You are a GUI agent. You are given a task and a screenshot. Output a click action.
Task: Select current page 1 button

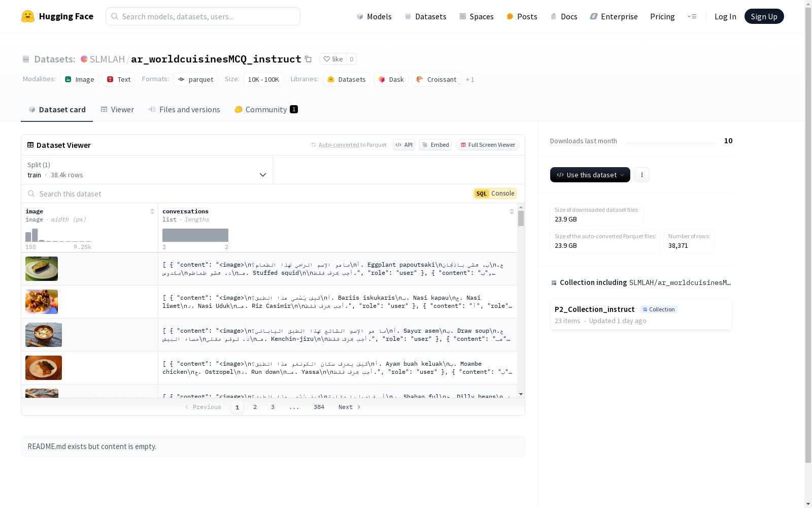(x=237, y=407)
